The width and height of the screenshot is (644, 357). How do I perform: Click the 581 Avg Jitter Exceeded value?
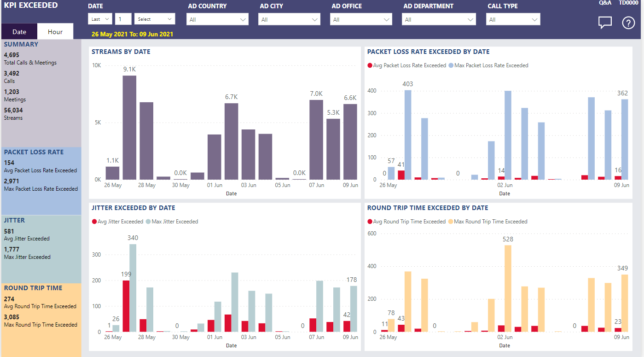pyautogui.click(x=9, y=231)
